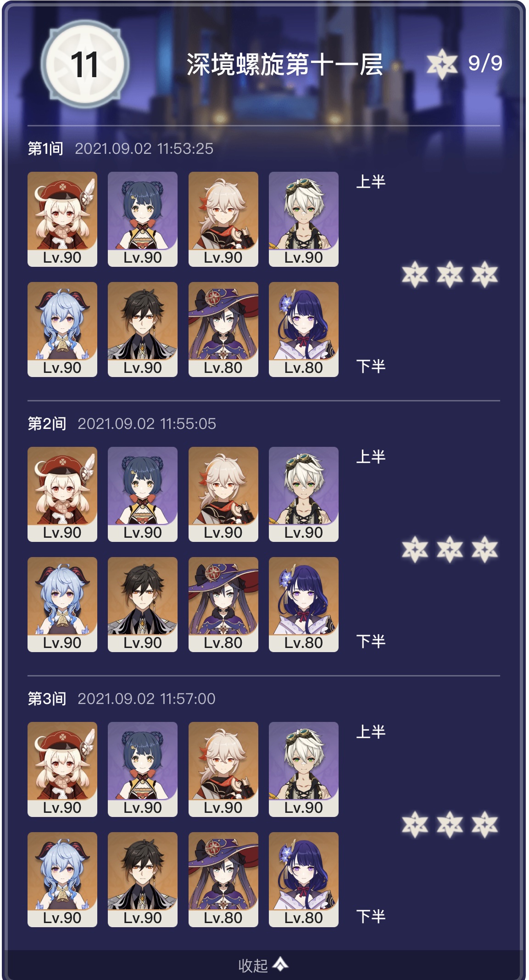Image resolution: width=529 pixels, height=980 pixels.
Task: Click the upward chevron beside 收起
Action: point(280,964)
